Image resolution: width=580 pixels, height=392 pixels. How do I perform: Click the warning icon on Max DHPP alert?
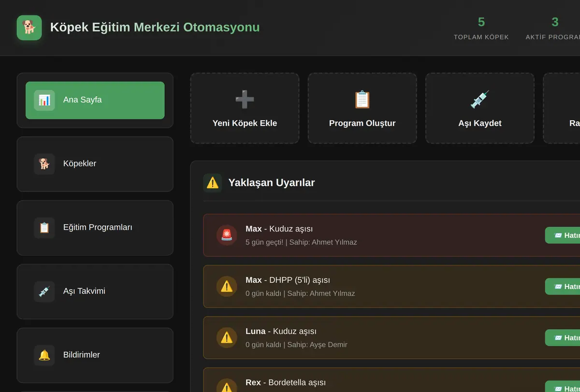[227, 287]
